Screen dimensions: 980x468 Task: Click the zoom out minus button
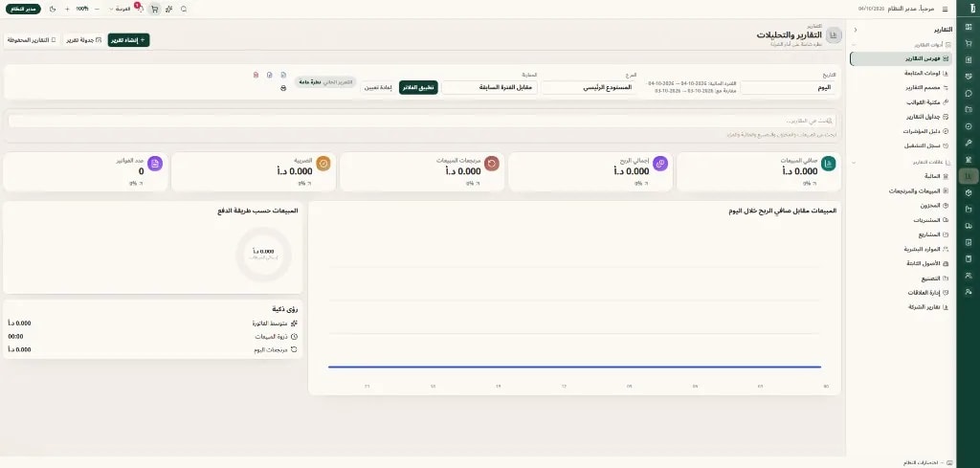coord(97,10)
